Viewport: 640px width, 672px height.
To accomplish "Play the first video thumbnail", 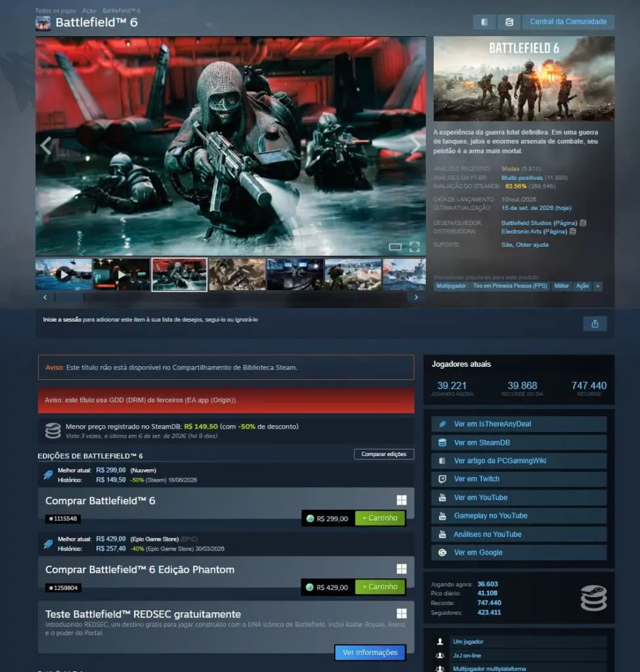I will (64, 274).
